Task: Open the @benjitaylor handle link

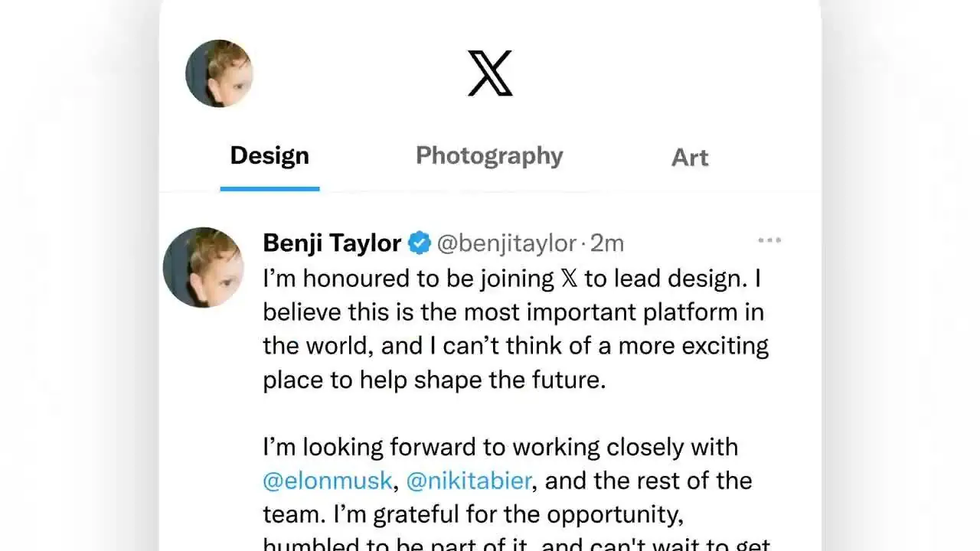Action: (506, 243)
